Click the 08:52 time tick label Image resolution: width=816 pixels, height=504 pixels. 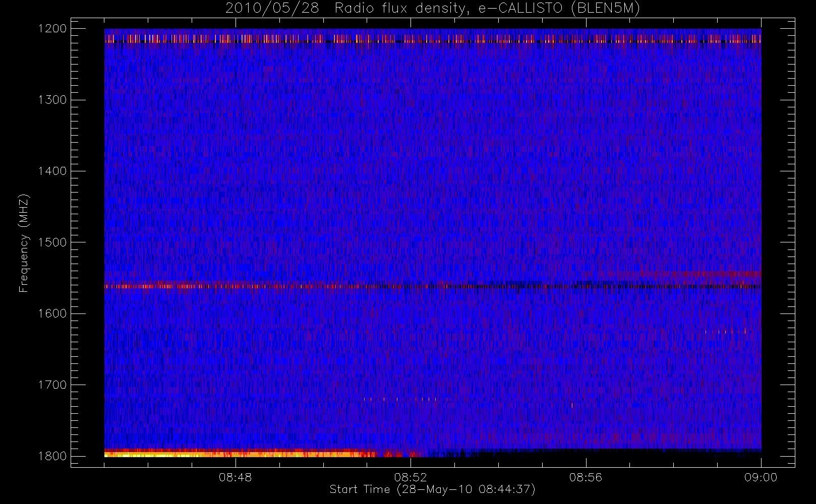[411, 477]
